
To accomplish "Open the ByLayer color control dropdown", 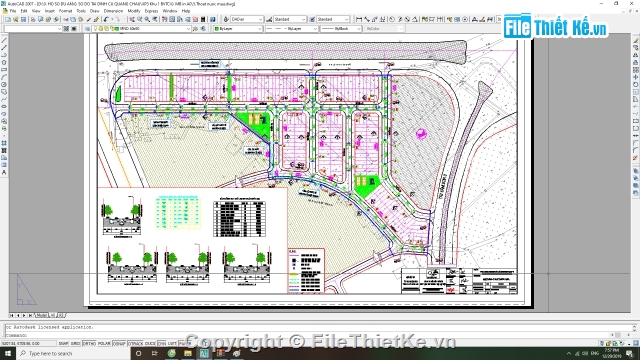I will pos(238,29).
